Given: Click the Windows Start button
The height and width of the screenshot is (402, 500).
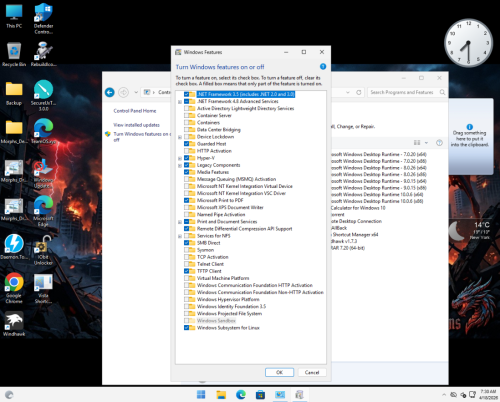Looking at the screenshot, I should 201,395.
